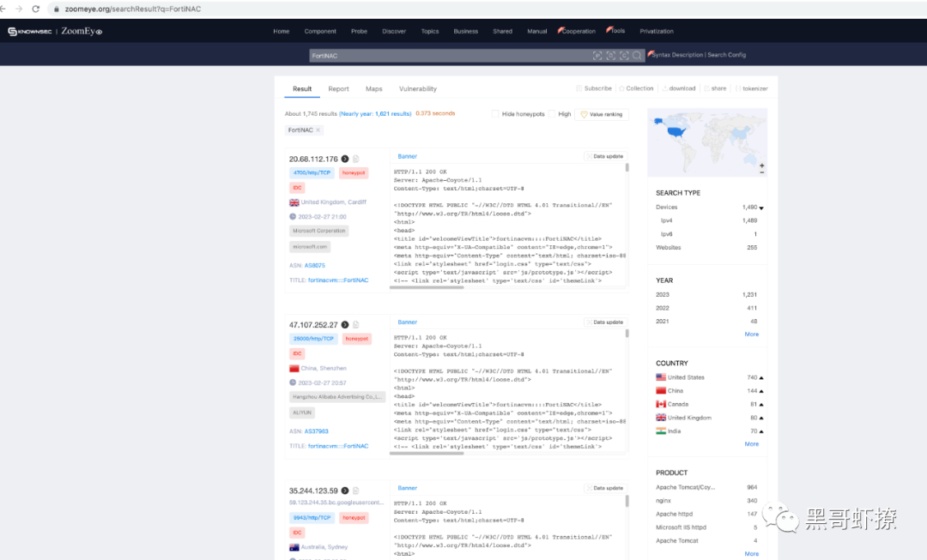Click the 4700/http/TCP port tag
The image size is (927, 560).
(x=312, y=173)
